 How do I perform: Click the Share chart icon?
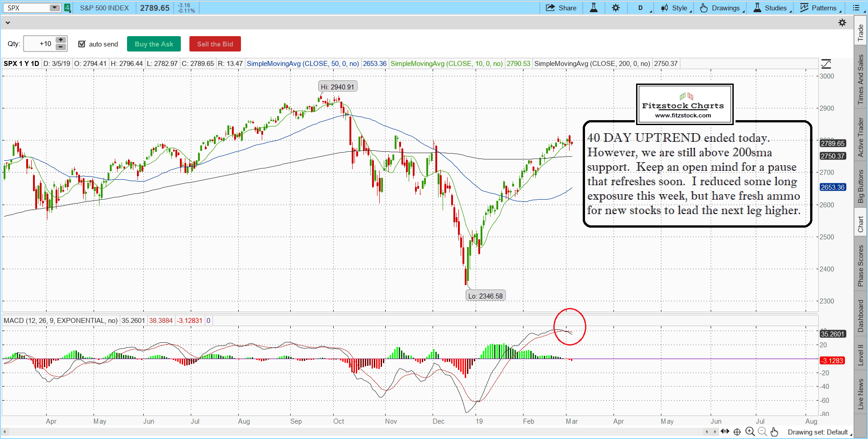(x=561, y=8)
